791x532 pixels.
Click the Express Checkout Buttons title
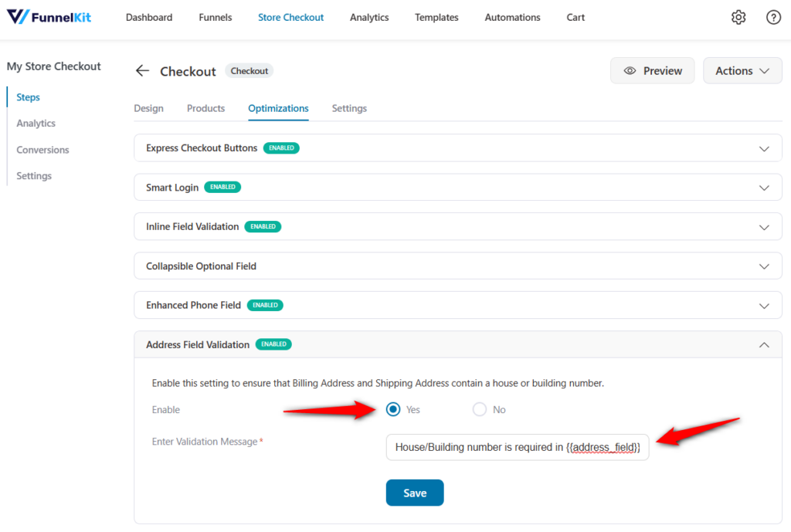pyautogui.click(x=202, y=147)
